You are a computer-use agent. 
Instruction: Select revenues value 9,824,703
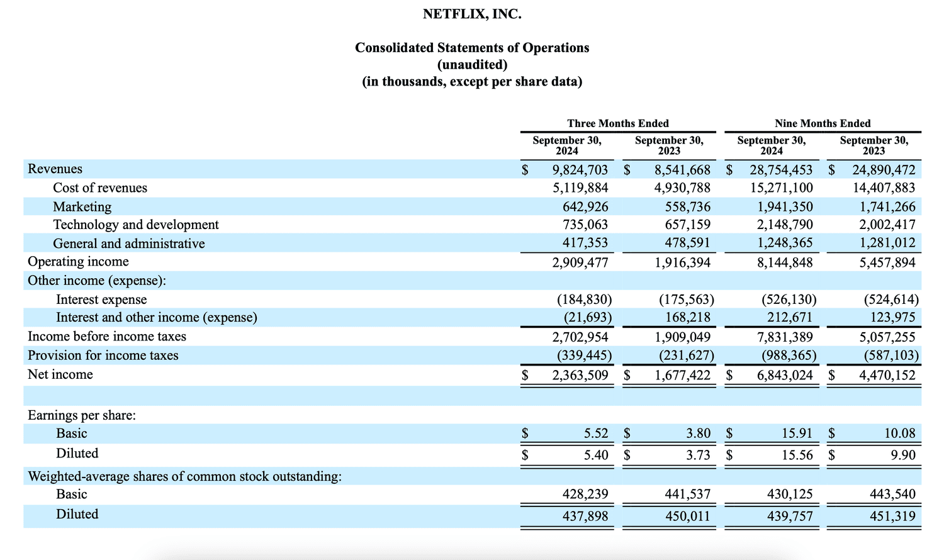click(580, 170)
